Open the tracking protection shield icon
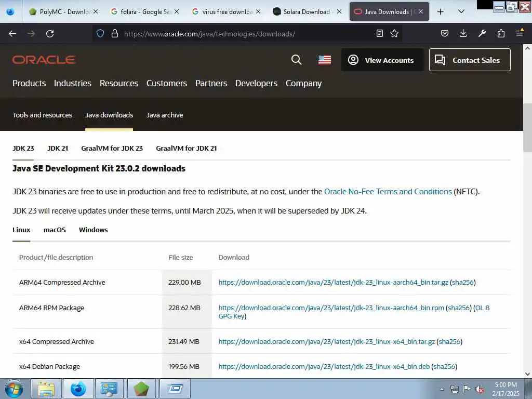The image size is (532, 399). click(x=100, y=34)
